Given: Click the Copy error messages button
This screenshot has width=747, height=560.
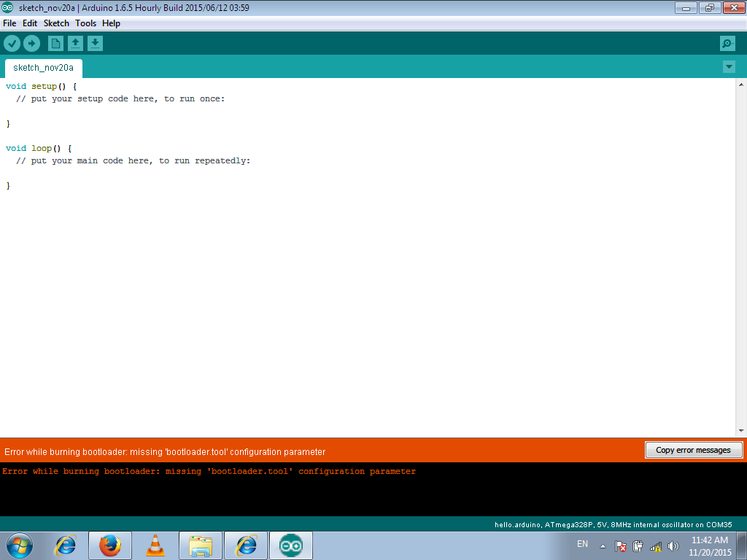Looking at the screenshot, I should click(x=694, y=450).
